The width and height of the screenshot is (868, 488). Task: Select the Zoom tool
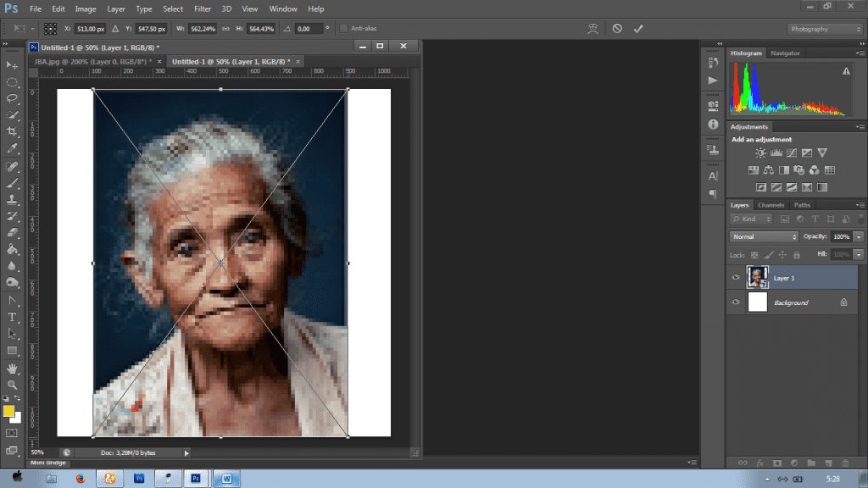coord(13,385)
